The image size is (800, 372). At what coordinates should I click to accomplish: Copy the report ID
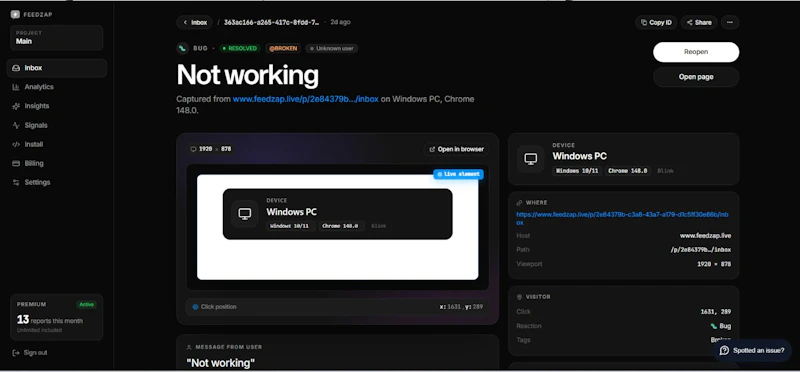click(656, 22)
